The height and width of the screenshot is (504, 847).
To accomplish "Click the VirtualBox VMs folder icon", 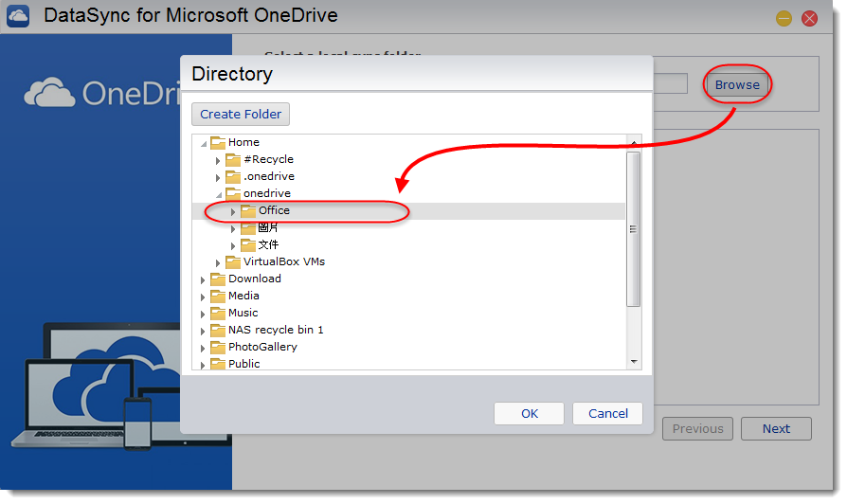I will coord(233,262).
